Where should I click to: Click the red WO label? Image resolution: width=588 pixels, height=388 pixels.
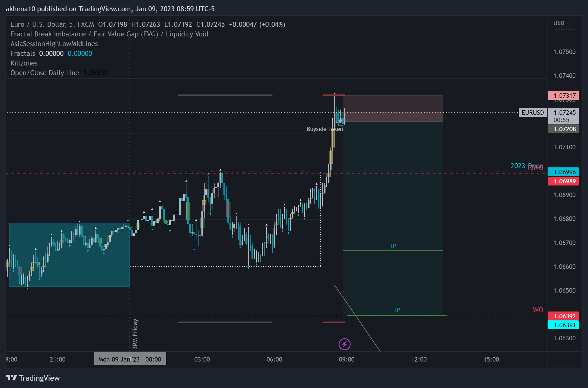tap(538, 310)
